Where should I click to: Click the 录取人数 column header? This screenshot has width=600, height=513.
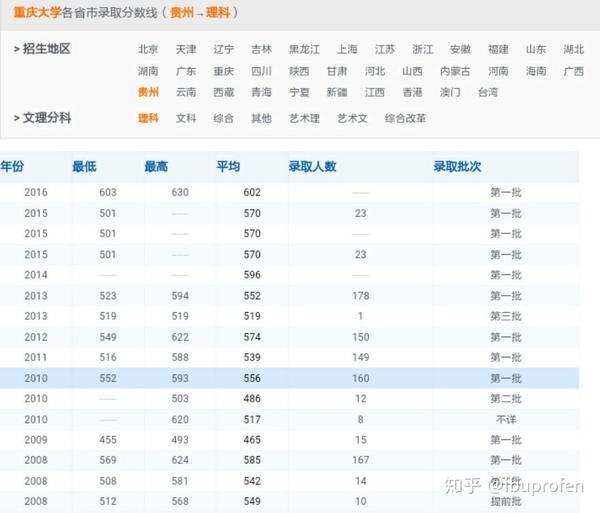(312, 166)
